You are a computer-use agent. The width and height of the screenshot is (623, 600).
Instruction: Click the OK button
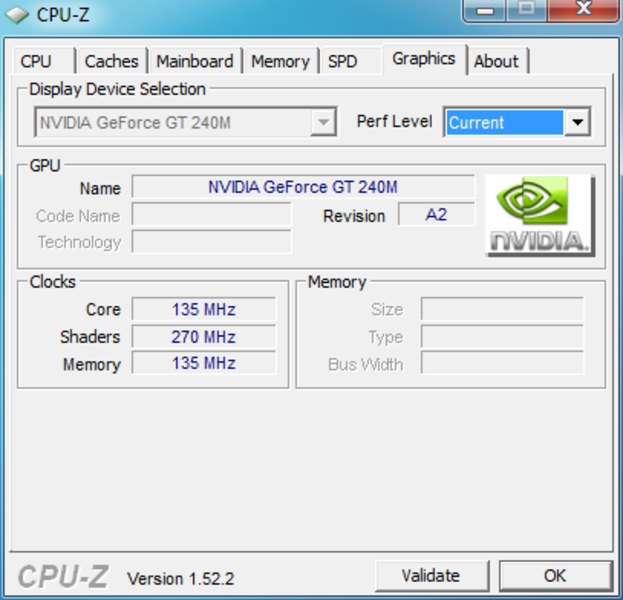555,575
